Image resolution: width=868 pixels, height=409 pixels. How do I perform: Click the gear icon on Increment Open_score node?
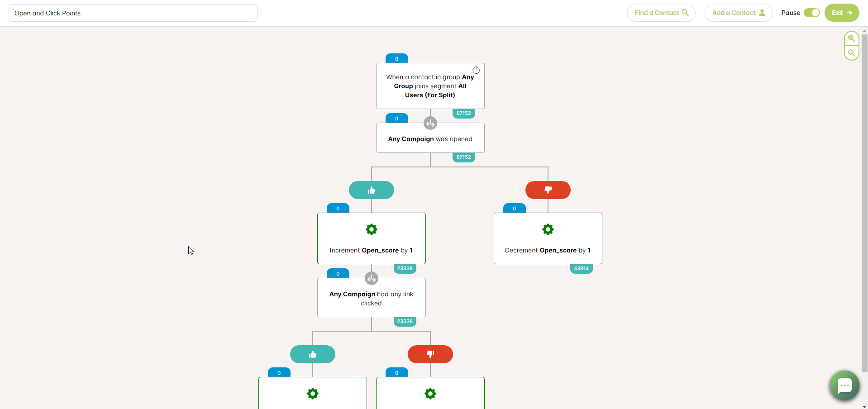(x=371, y=229)
